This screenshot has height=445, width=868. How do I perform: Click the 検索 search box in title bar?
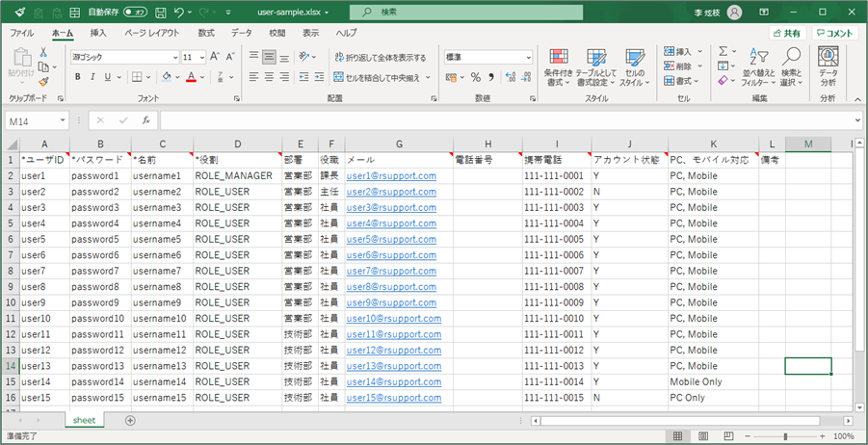(x=466, y=12)
